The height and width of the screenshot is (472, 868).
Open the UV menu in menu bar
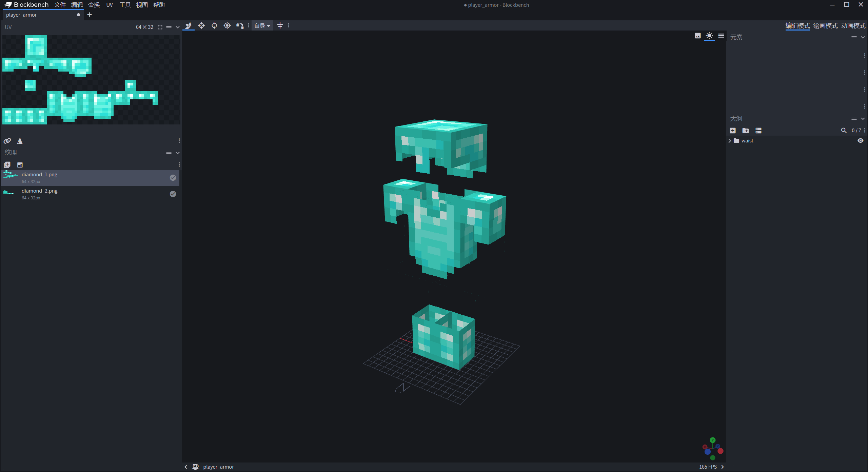[x=110, y=5]
